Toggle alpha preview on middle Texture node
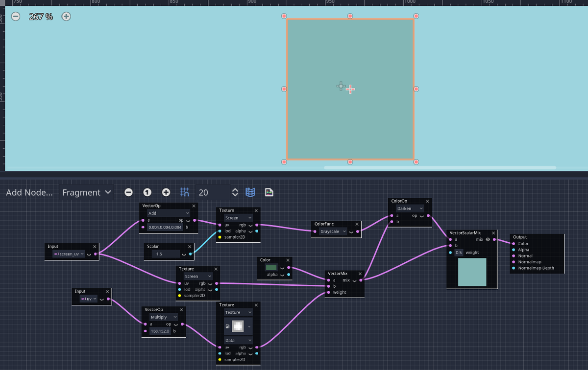The height and width of the screenshot is (370, 588). point(210,289)
